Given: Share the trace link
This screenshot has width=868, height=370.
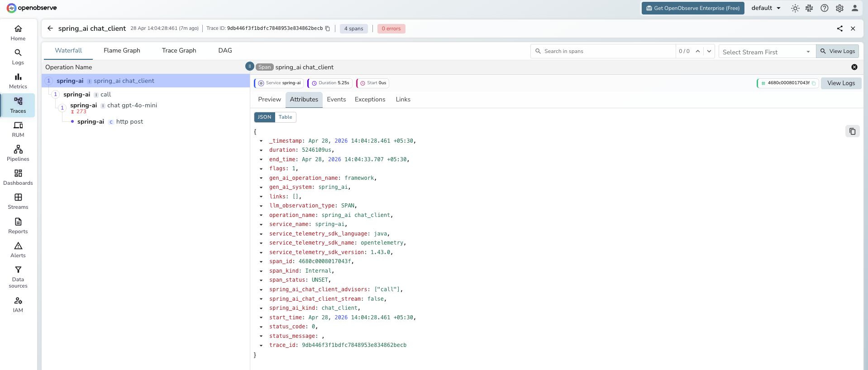Looking at the screenshot, I should 840,29.
